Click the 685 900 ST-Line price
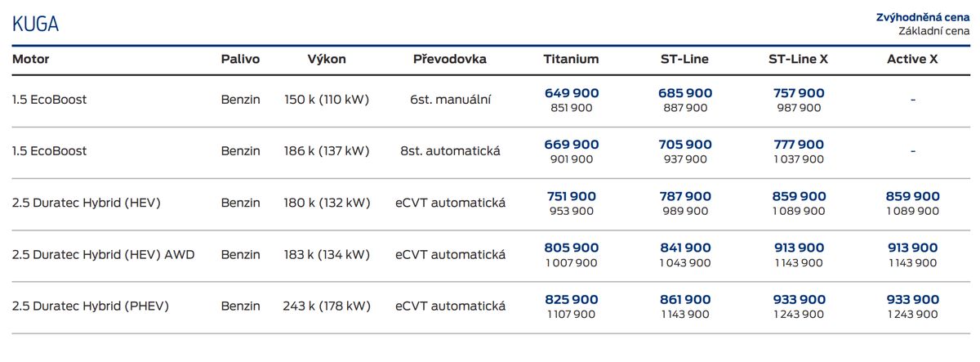The height and width of the screenshot is (362, 980). (684, 93)
